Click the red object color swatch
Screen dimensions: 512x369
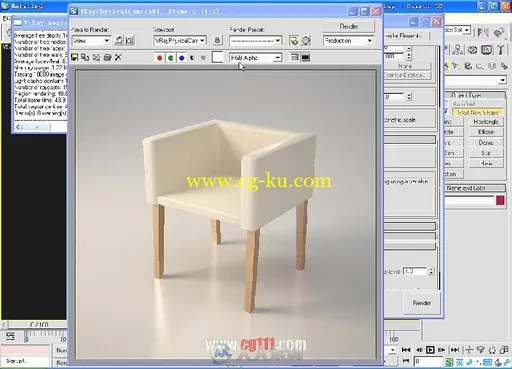500,200
